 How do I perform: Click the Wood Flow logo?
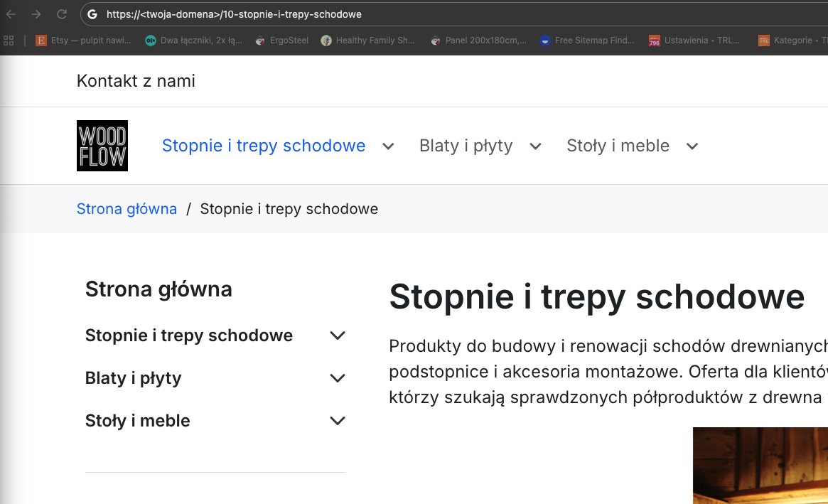[x=102, y=145]
